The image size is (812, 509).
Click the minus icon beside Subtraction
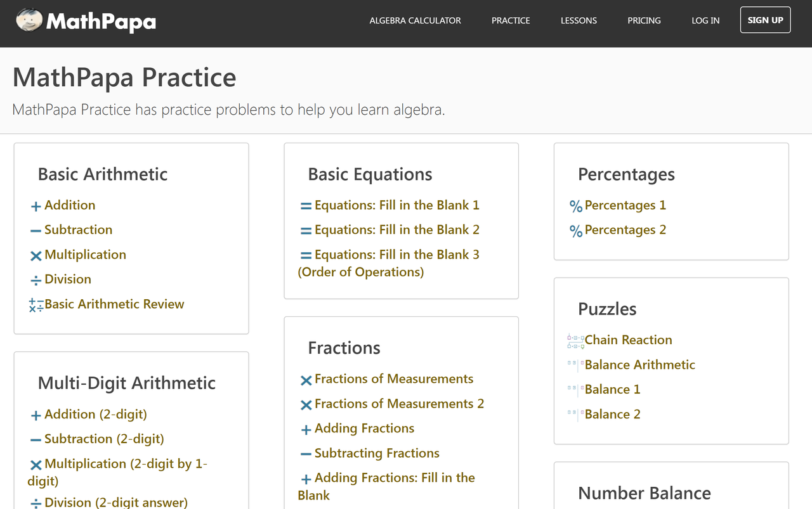tap(36, 231)
